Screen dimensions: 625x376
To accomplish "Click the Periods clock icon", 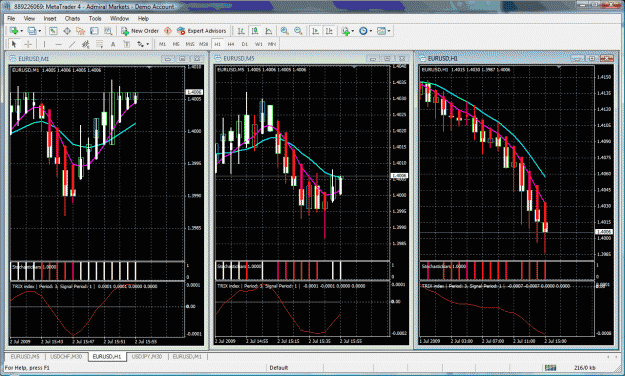I will click(363, 31).
